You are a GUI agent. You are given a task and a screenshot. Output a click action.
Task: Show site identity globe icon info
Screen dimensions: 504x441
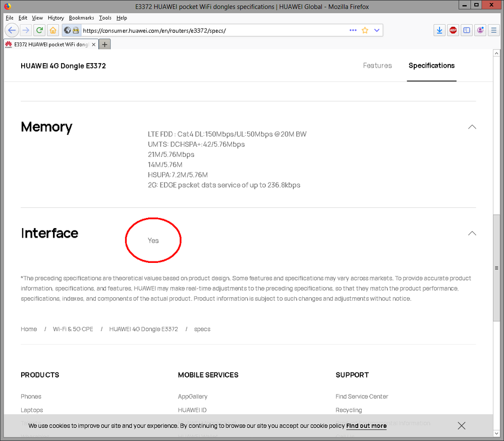coord(67,31)
